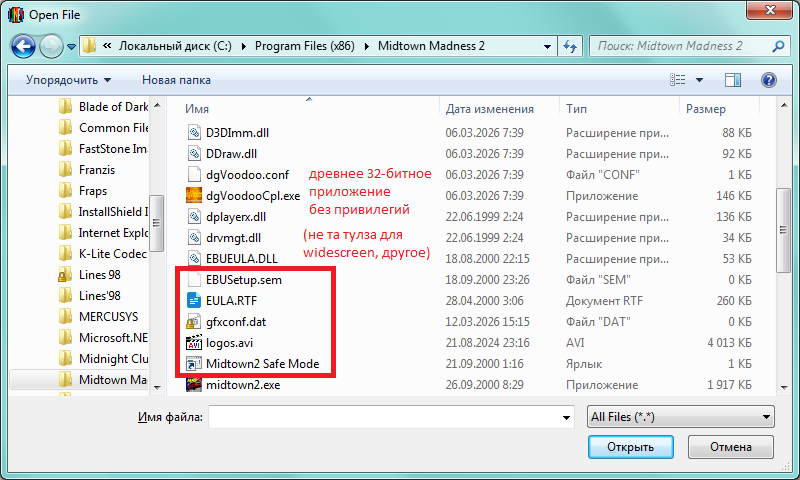Select Midtown2 Safe Mode shortcut icon

(194, 364)
